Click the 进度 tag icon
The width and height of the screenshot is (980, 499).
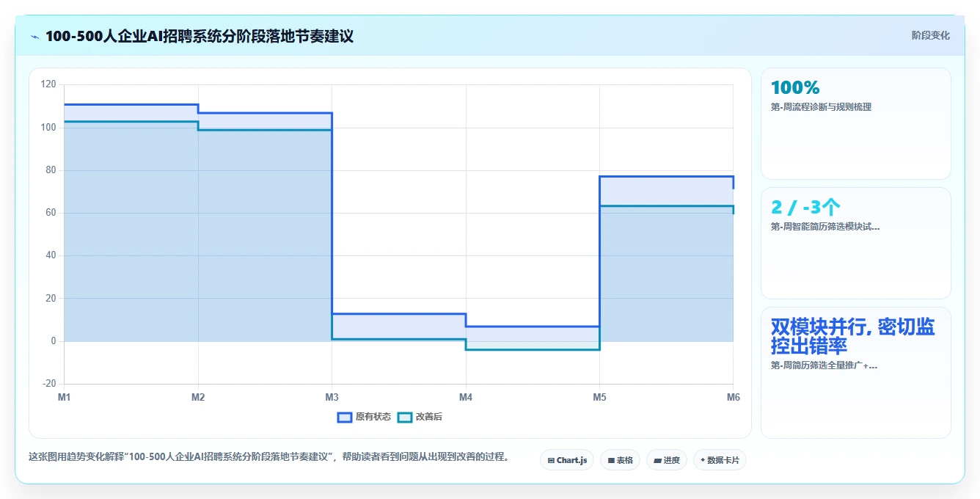[657, 461]
